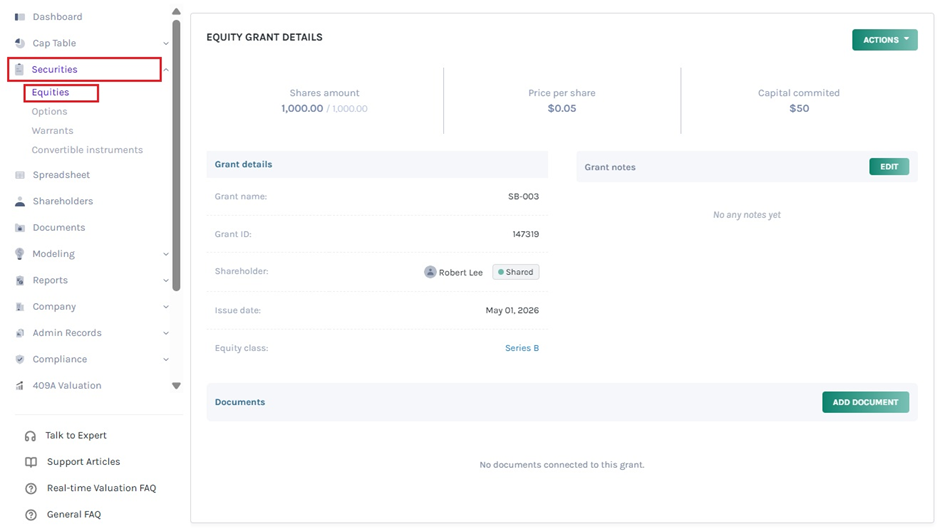Select Options under Securities
The height and width of the screenshot is (531, 940).
point(49,111)
